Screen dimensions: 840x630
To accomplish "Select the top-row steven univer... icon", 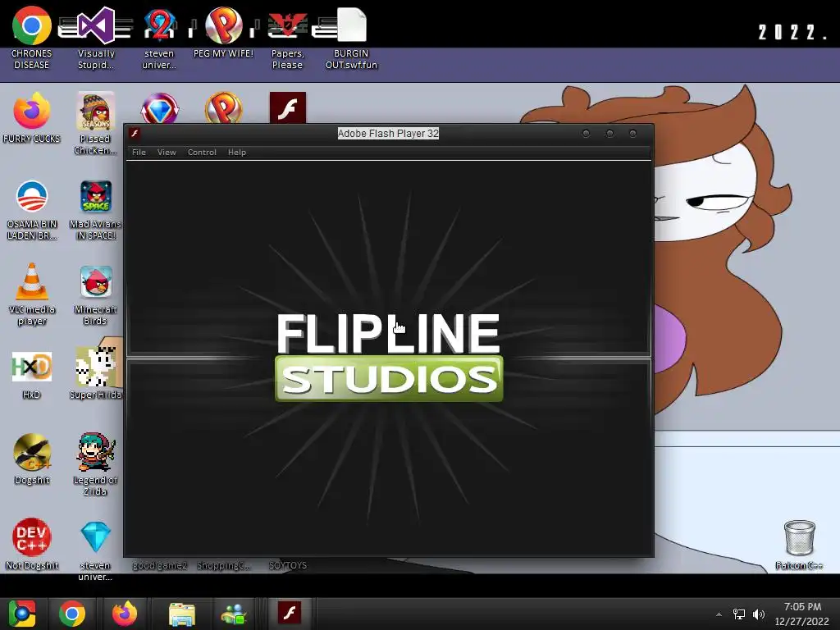I will (x=159, y=38).
